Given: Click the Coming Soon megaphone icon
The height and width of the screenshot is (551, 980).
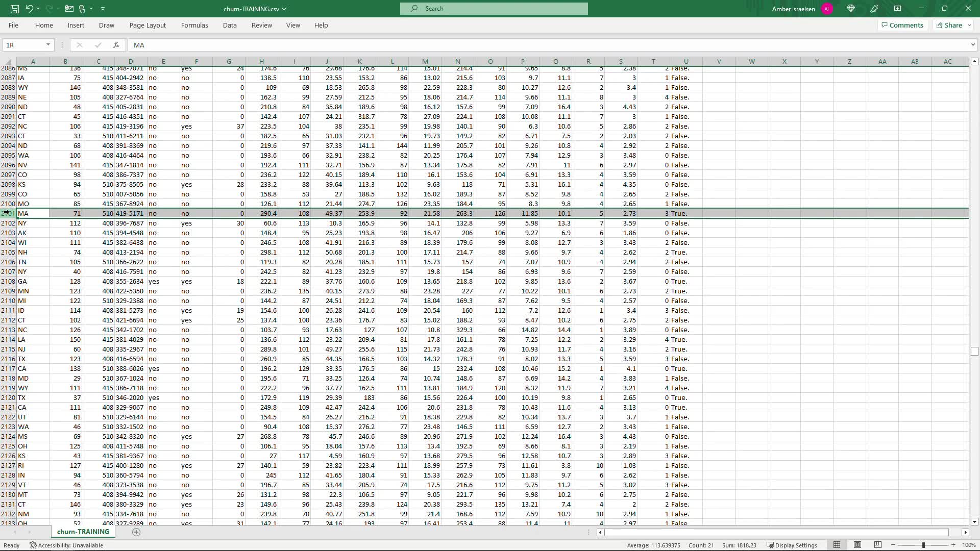Looking at the screenshot, I should pyautogui.click(x=874, y=9).
